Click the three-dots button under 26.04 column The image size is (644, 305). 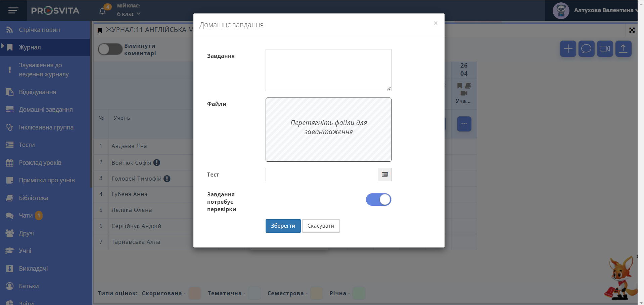[x=464, y=124]
